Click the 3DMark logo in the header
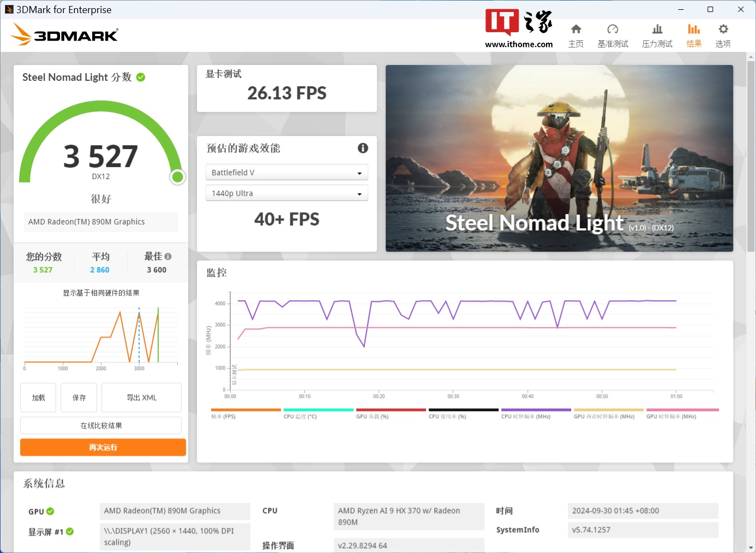The width and height of the screenshot is (756, 553). (x=64, y=34)
